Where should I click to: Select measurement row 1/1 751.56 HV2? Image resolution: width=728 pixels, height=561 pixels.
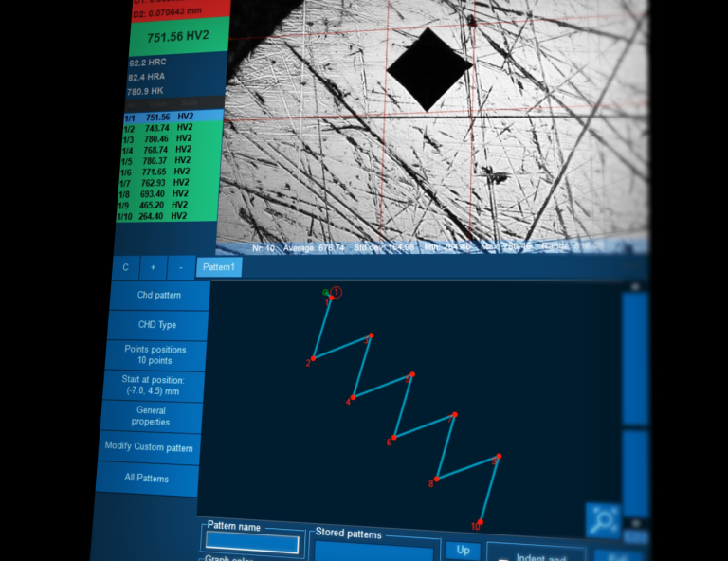tap(173, 117)
